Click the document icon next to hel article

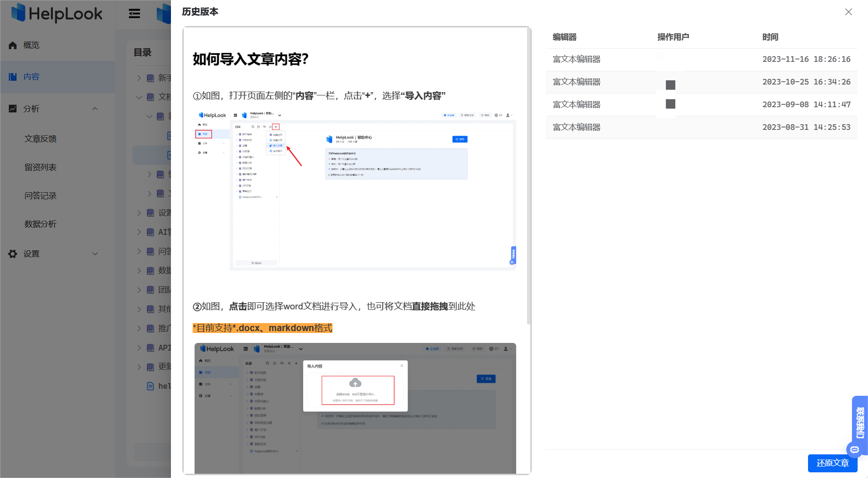pos(149,386)
